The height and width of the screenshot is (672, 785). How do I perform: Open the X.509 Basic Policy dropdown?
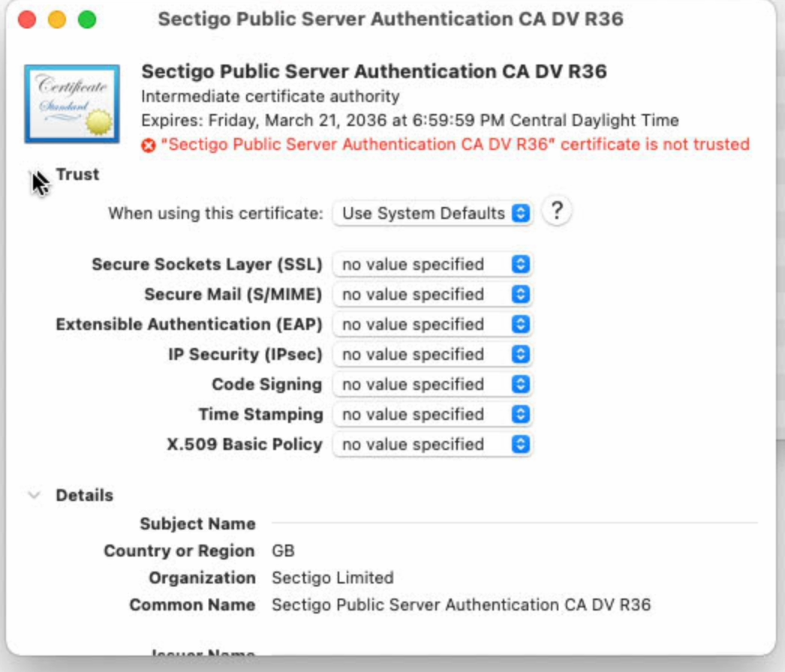[x=432, y=445]
